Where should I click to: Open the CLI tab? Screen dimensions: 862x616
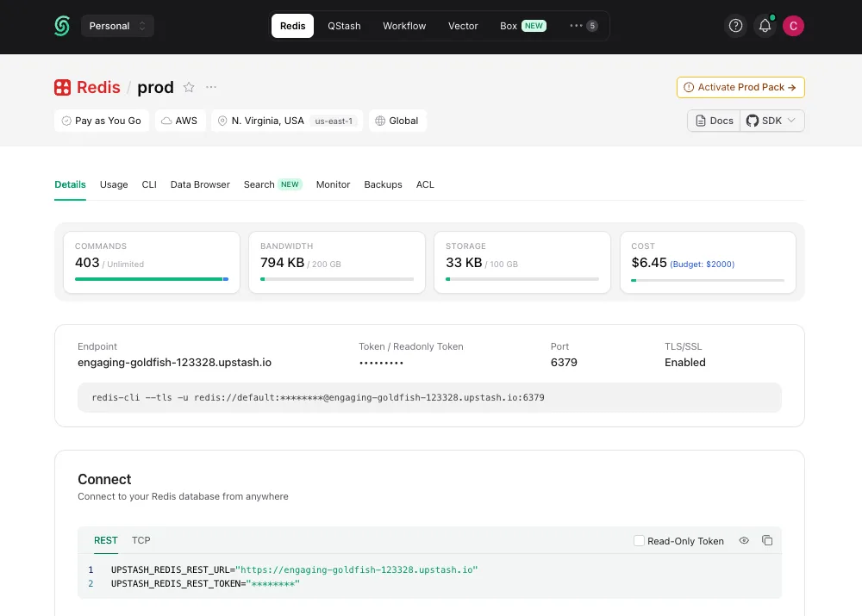coord(149,184)
